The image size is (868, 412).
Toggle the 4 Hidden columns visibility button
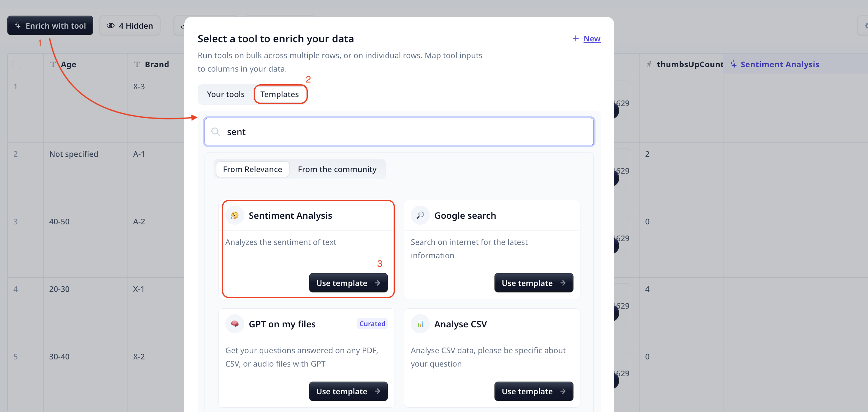(130, 26)
